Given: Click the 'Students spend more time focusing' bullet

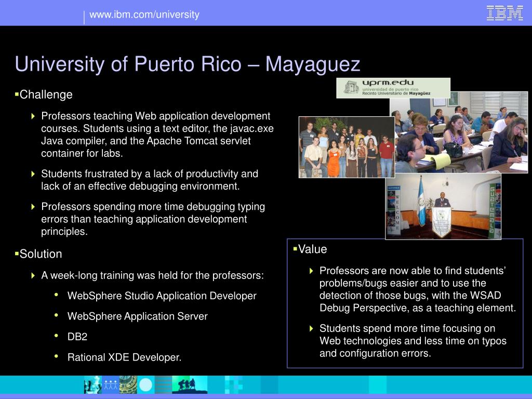Looking at the screenshot, I should pyautogui.click(x=413, y=341).
